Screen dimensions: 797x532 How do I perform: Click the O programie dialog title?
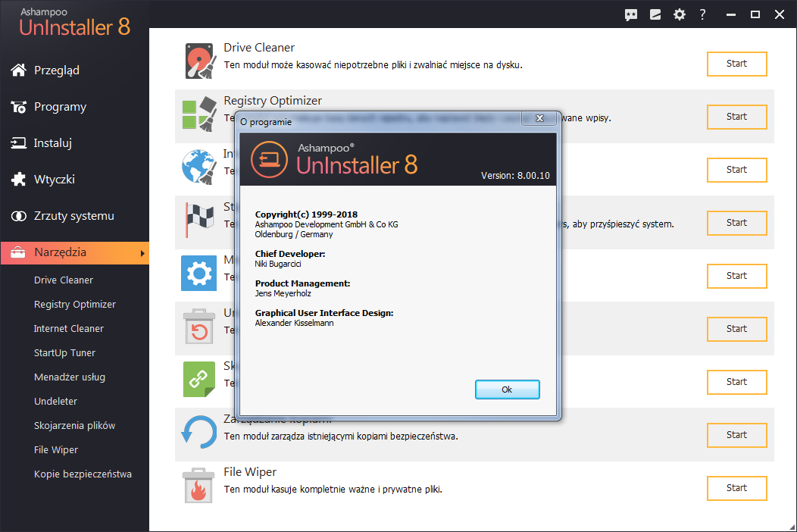(266, 122)
